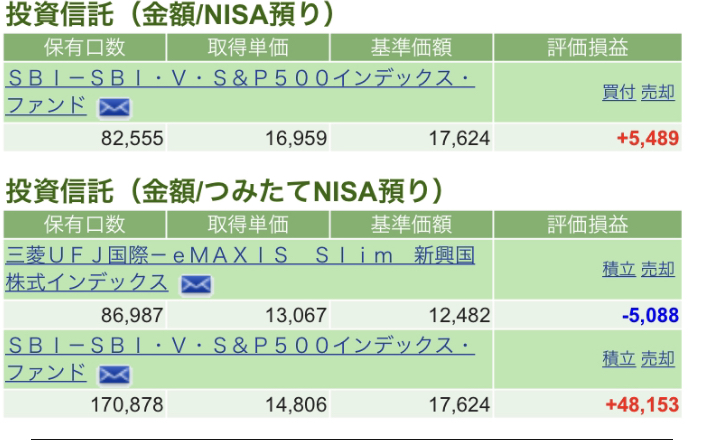Click 基準価額 header in つみたてNISA table

tap(411, 224)
